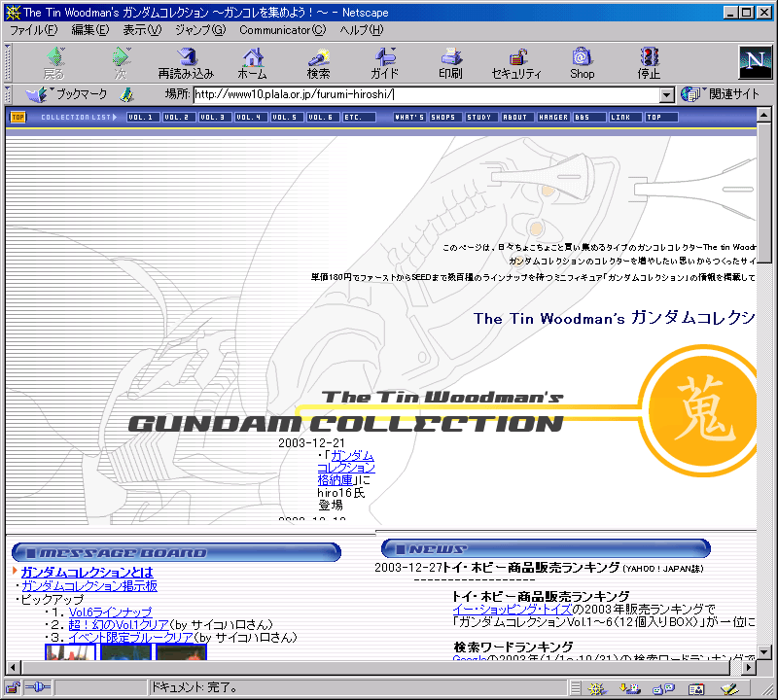778x700 pixels.
Task: Open the ガンダムコレクション格納庫 link
Action: tap(346, 468)
